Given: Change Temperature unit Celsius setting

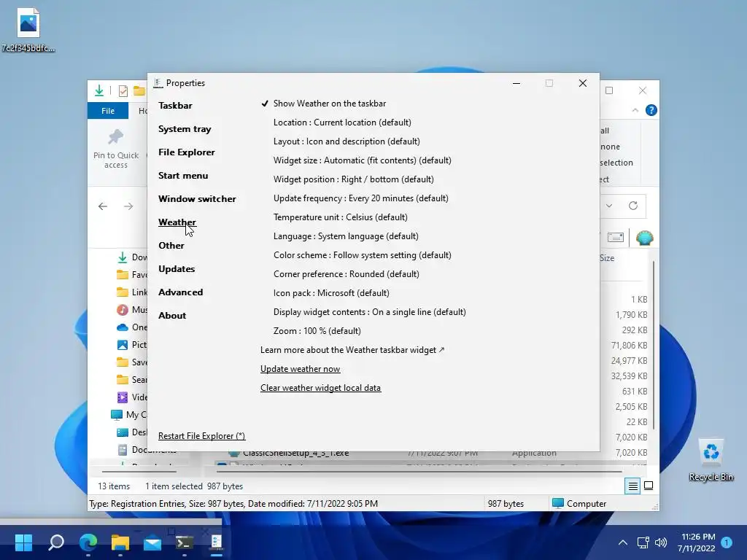Looking at the screenshot, I should click(340, 217).
